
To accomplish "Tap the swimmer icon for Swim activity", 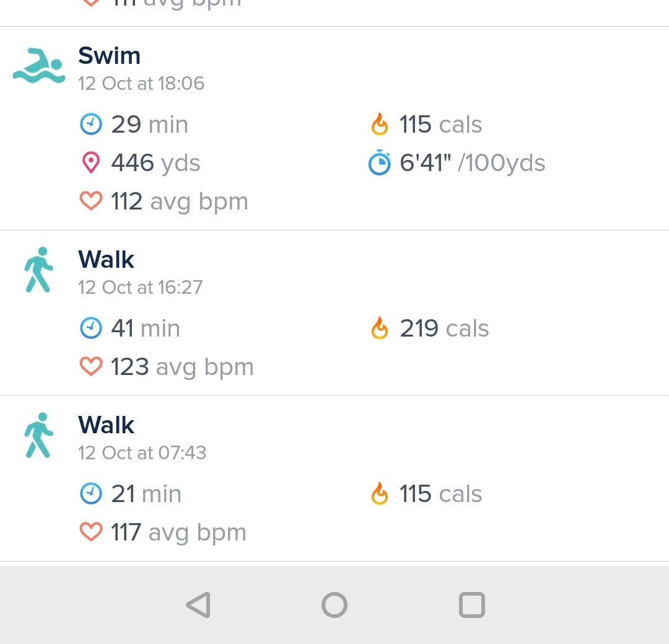I will click(38, 65).
